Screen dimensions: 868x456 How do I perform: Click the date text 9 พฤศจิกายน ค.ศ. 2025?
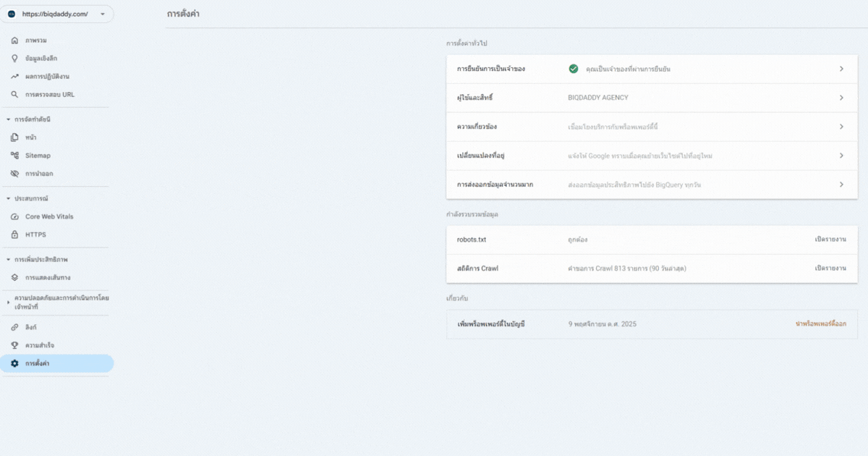603,324
